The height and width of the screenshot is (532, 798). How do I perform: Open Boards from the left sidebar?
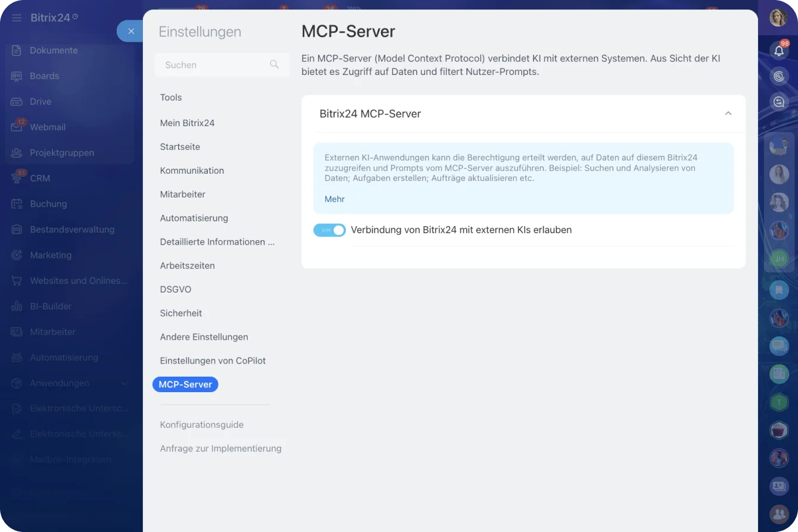pyautogui.click(x=45, y=76)
